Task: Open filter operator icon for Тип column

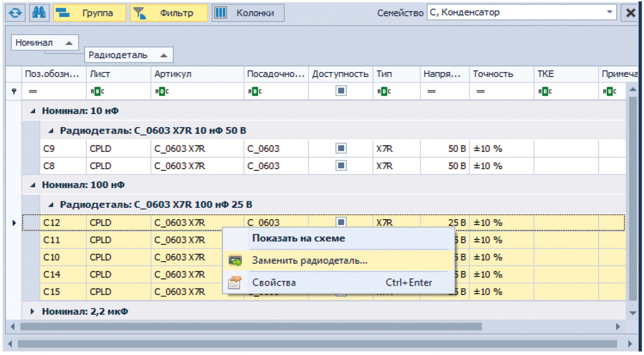Action: 384,91
